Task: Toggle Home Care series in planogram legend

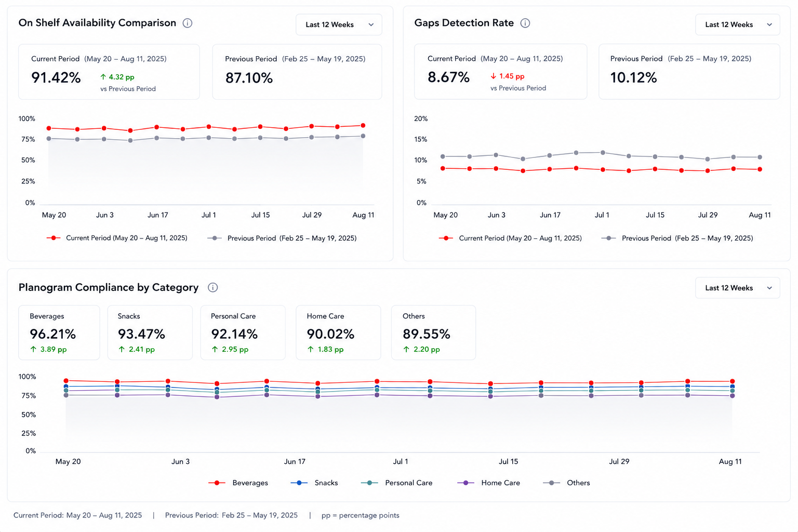Action: pos(489,483)
